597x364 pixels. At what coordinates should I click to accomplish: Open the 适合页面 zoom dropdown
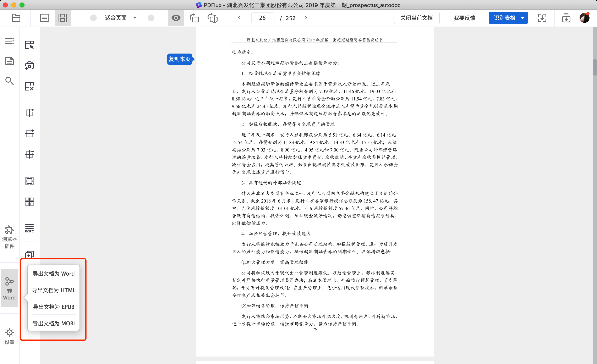tap(120, 18)
